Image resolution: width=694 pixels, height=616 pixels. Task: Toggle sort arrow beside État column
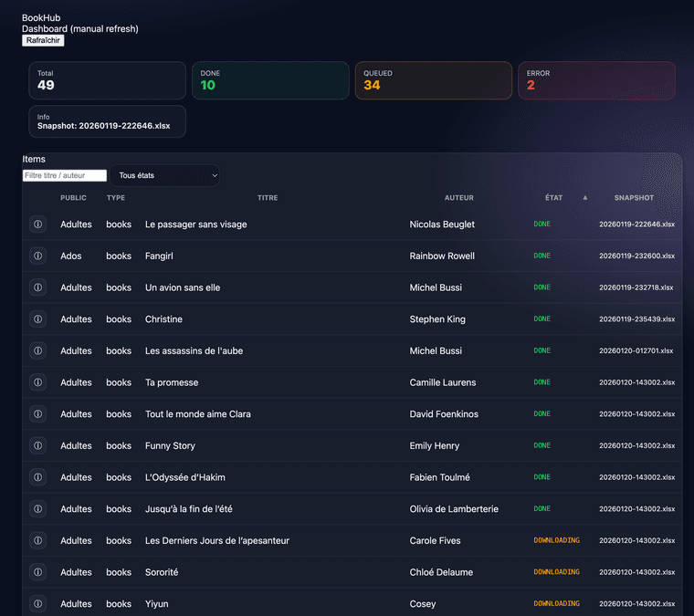(x=585, y=198)
